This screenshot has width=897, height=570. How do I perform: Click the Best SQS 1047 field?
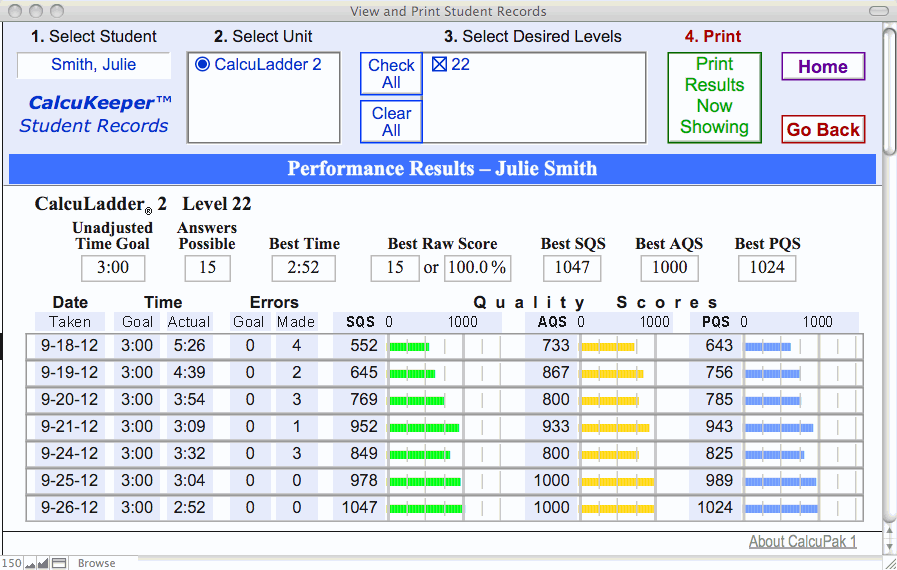tap(572, 268)
